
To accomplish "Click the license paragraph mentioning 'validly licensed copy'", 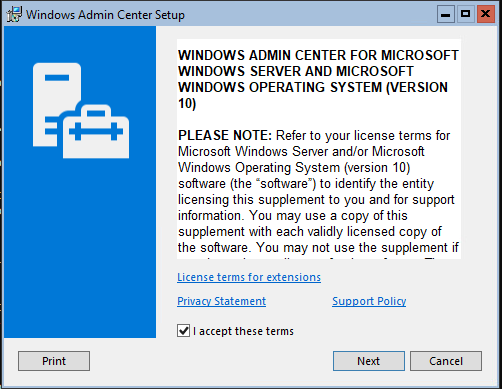I will click(318, 191).
